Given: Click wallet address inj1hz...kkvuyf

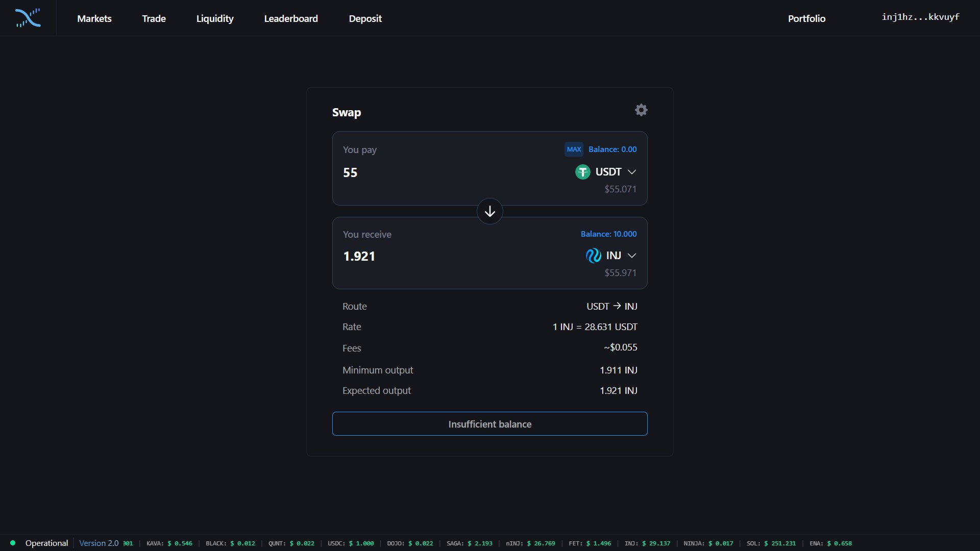Looking at the screenshot, I should (921, 17).
